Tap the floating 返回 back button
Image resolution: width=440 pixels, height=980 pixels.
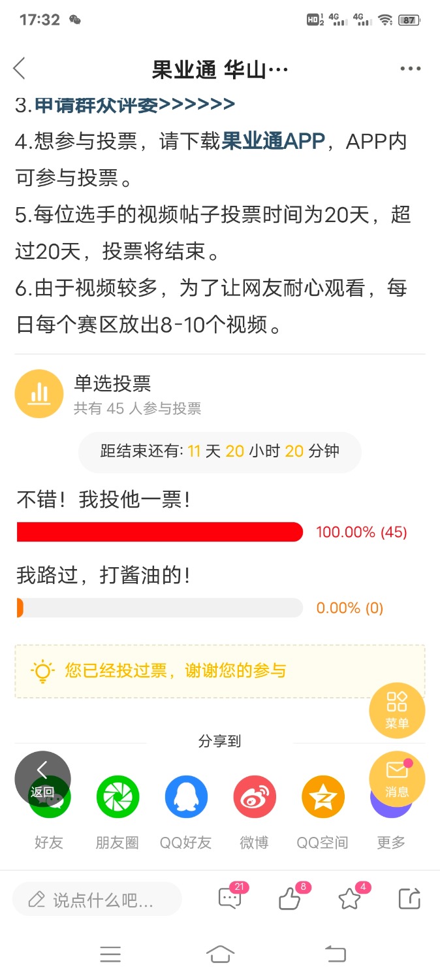tap(42, 779)
